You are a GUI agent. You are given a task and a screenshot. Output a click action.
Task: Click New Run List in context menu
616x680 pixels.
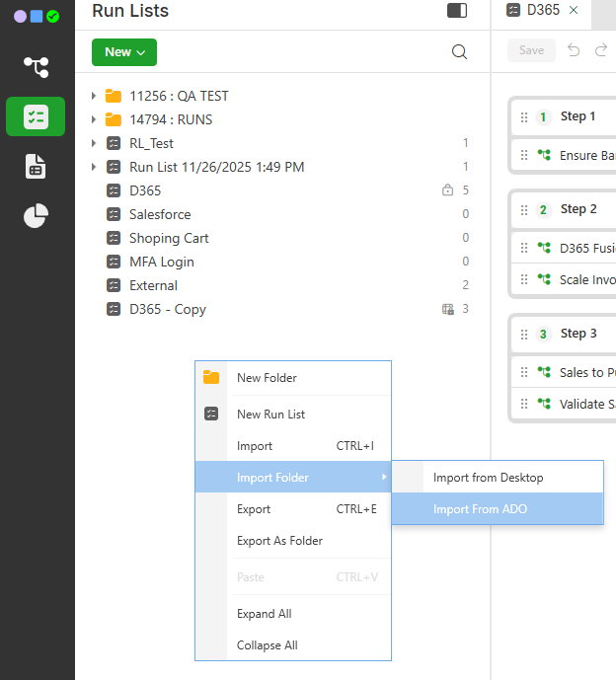pyautogui.click(x=270, y=415)
